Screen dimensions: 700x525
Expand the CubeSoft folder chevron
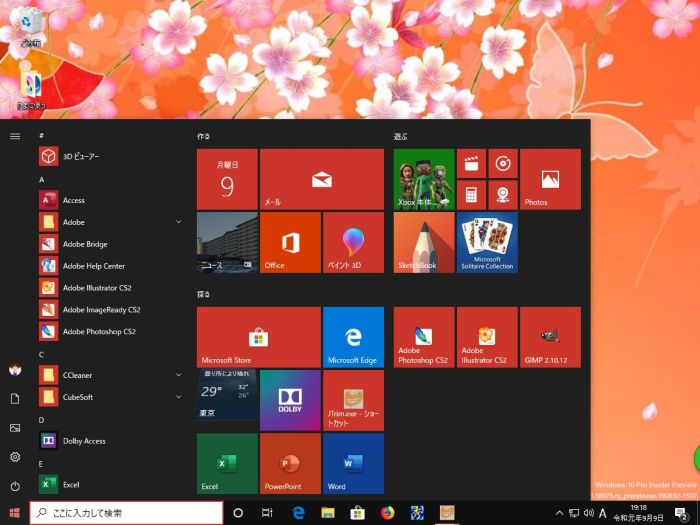(178, 397)
